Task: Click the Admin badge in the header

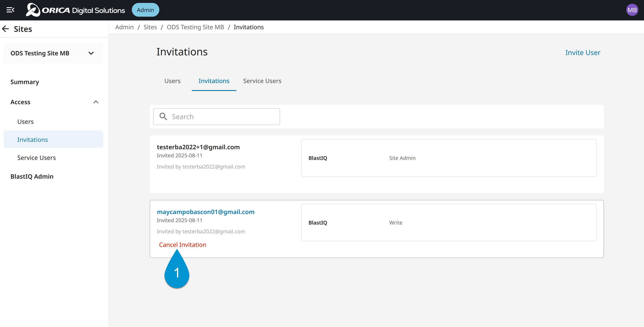Action: [145, 10]
